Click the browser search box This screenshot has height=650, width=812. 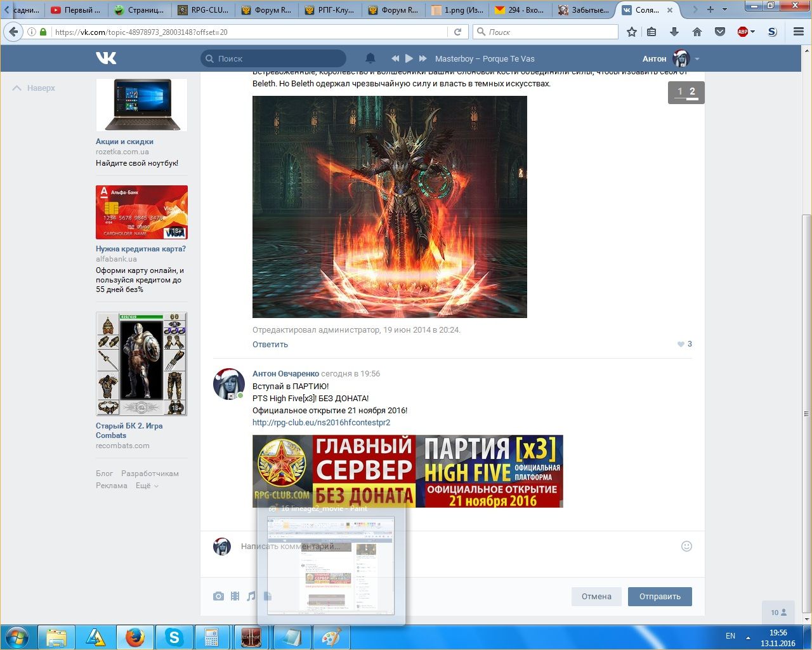[546, 32]
